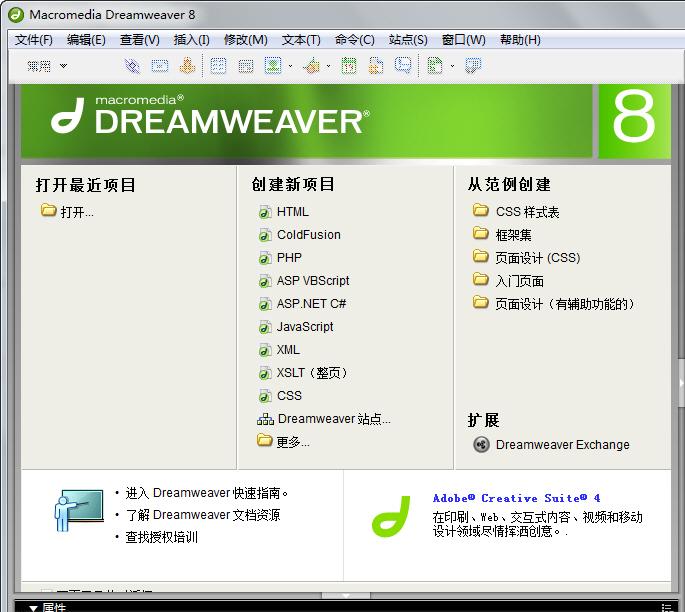685x612 pixels.
Task: Open the 站点(S) menu
Action: (408, 40)
